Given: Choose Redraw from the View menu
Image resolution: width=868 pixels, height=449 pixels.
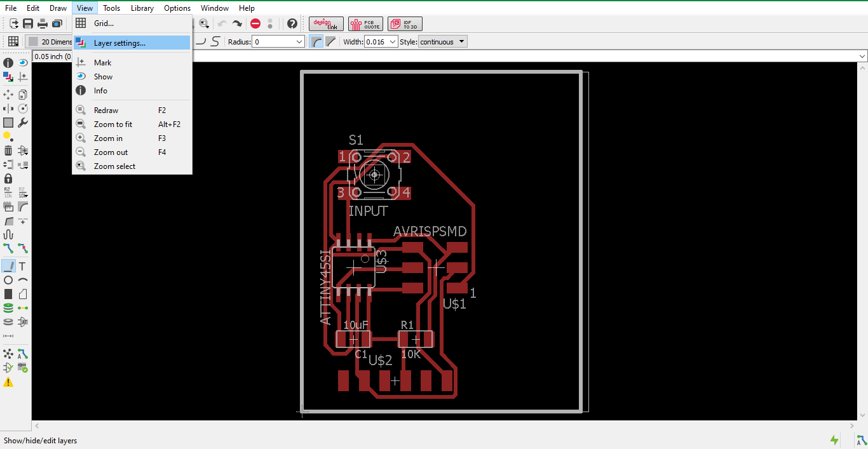Looking at the screenshot, I should (132, 111).
